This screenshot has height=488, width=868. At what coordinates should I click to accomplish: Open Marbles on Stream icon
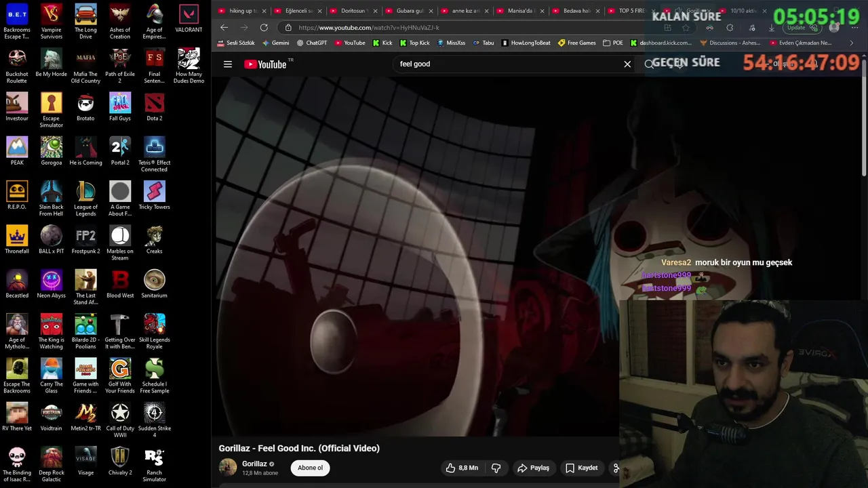point(120,243)
